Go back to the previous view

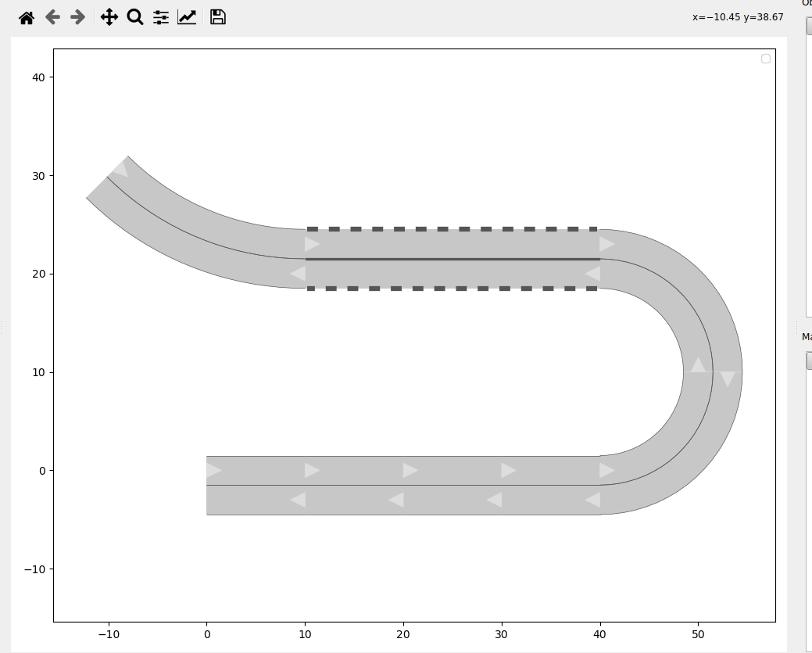(x=52, y=17)
